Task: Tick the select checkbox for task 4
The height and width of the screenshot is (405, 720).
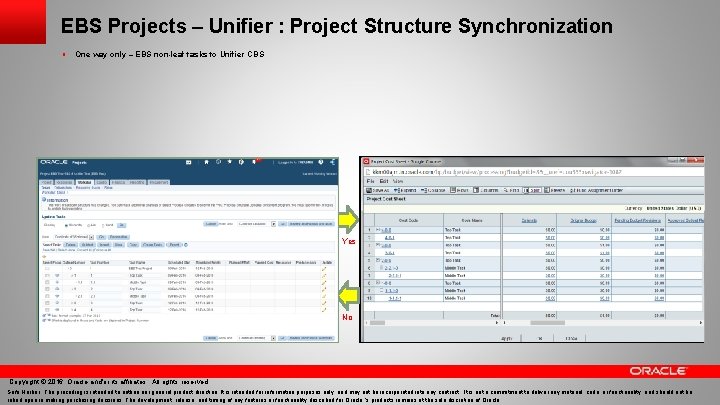Action: 47,309
